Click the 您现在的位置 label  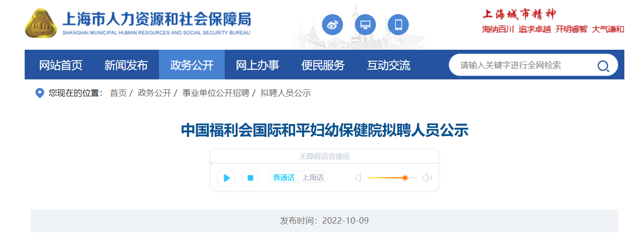point(76,93)
